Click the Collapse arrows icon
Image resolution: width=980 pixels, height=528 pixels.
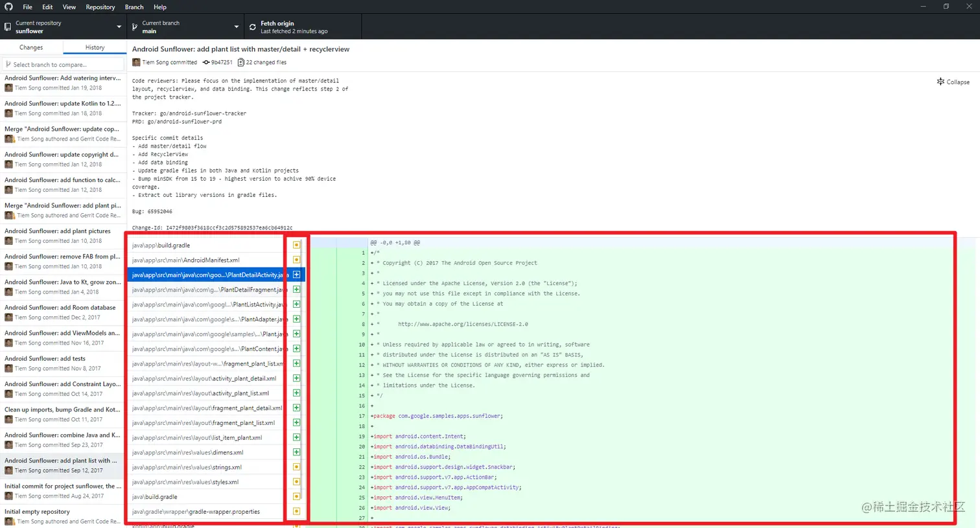point(940,82)
